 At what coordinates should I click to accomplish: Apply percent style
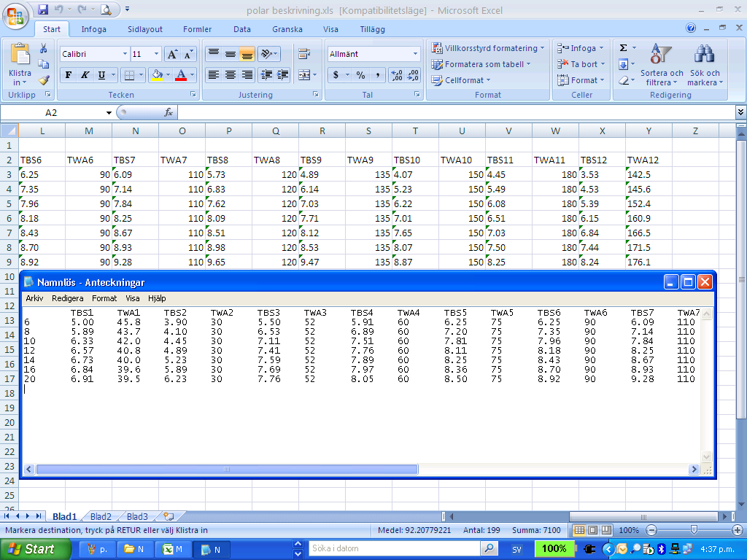click(360, 75)
